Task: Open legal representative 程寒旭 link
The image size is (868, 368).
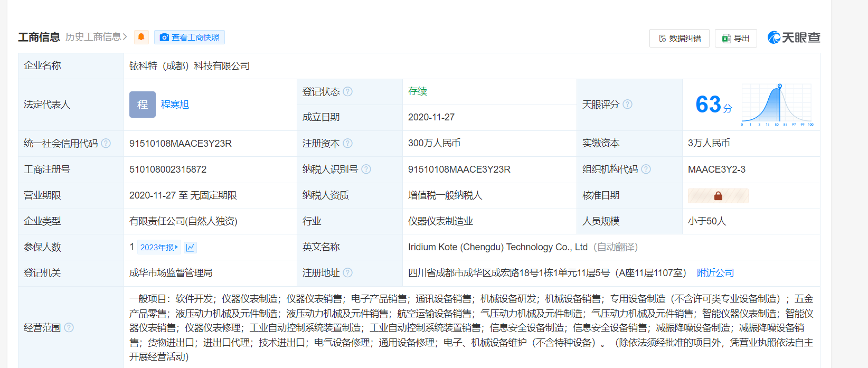Action: [175, 105]
